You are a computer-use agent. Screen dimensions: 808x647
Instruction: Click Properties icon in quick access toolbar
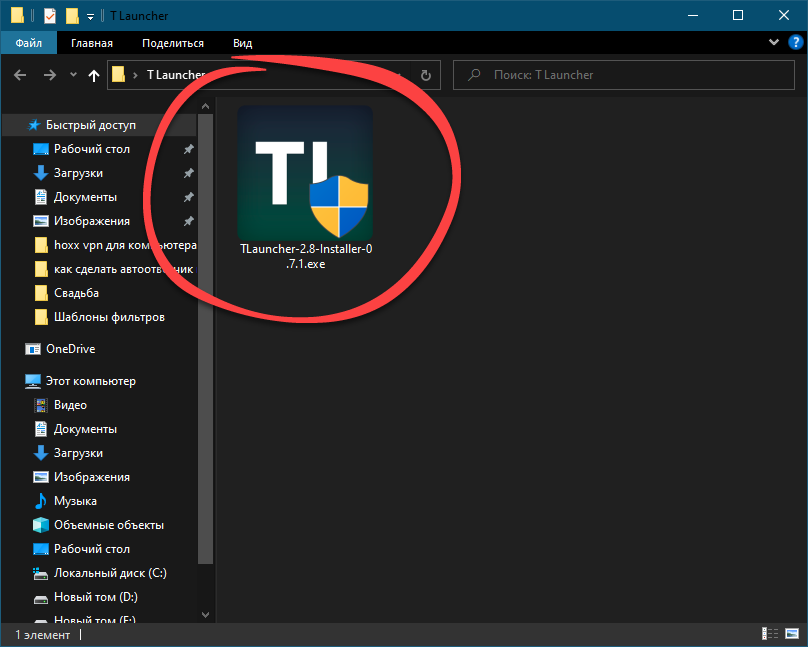[x=49, y=16]
